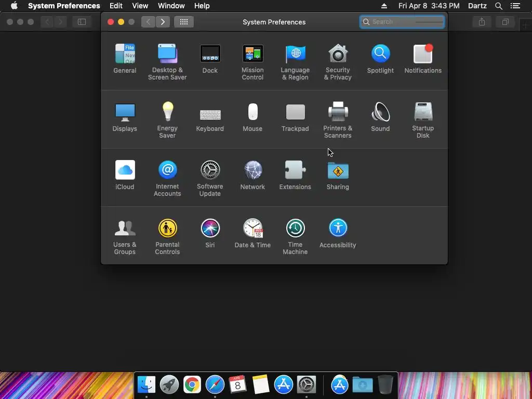Screen dimensions: 532x399
Task: Open iCloud preferences
Action: [125, 175]
